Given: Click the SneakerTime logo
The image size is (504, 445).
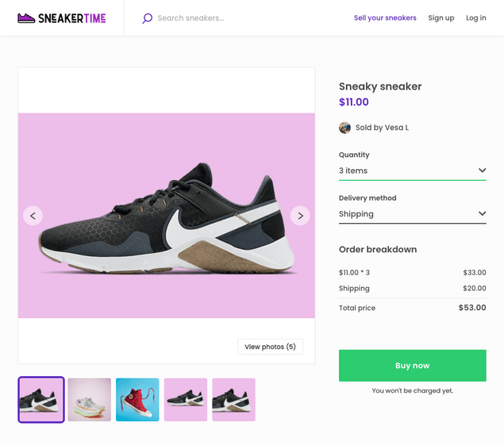Looking at the screenshot, I should 61,17.
